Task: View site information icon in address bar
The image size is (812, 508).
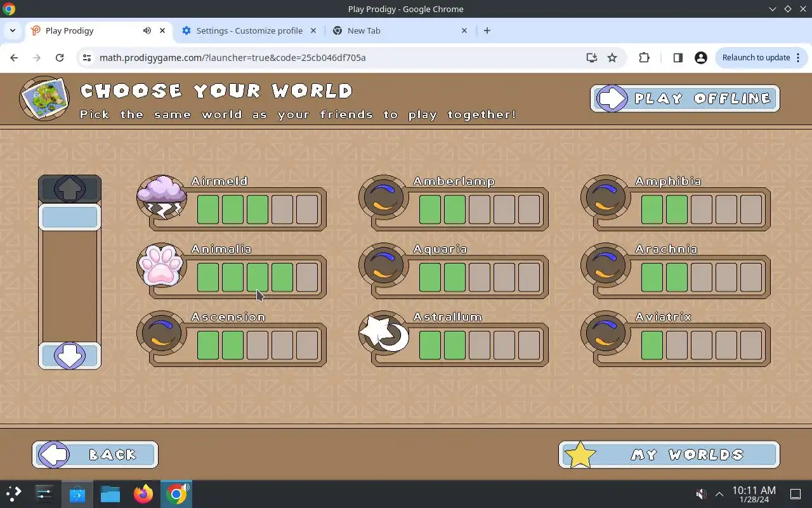Action: 87,57
